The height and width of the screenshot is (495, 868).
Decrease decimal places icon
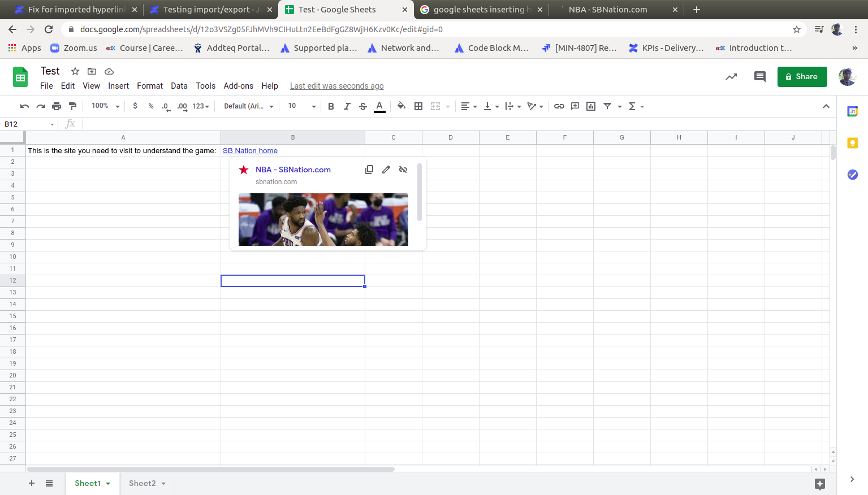click(166, 106)
